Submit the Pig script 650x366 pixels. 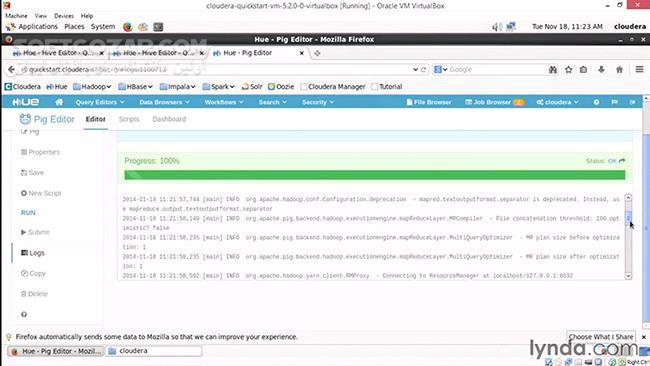click(x=35, y=232)
